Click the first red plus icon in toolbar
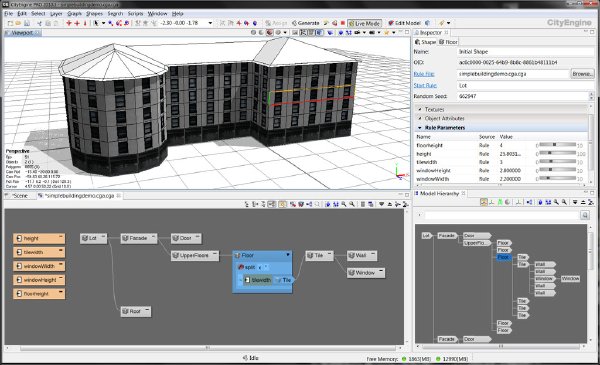The width and height of the screenshot is (600, 365). (x=69, y=23)
